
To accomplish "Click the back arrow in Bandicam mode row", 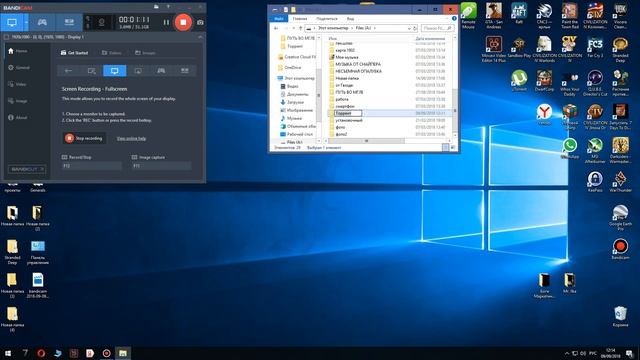I will (68, 71).
